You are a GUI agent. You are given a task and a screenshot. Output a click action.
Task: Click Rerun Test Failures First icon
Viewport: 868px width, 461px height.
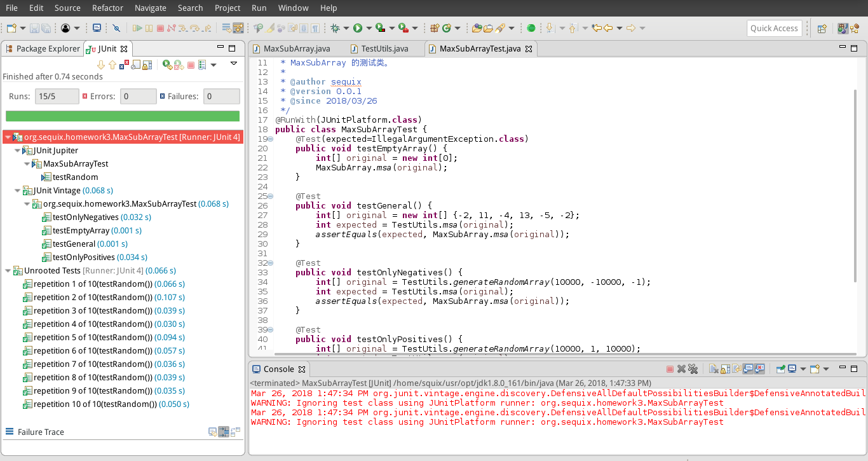pos(179,65)
